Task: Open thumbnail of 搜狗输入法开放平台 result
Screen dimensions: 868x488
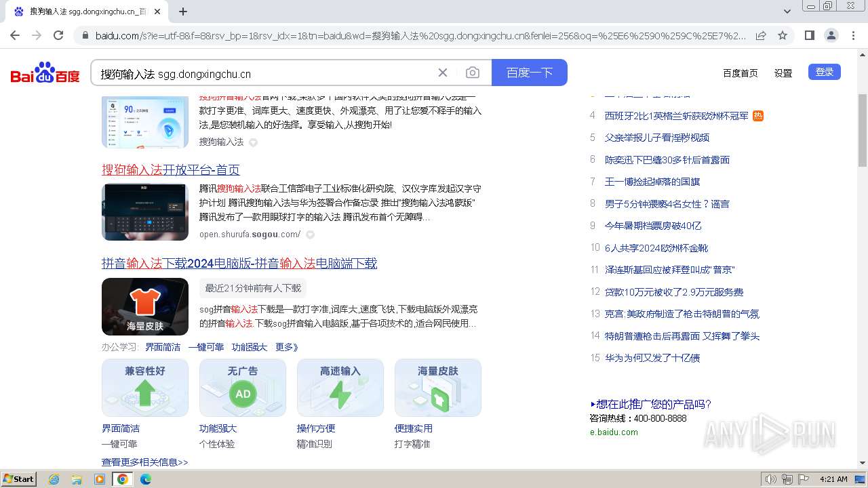Action: pos(145,211)
